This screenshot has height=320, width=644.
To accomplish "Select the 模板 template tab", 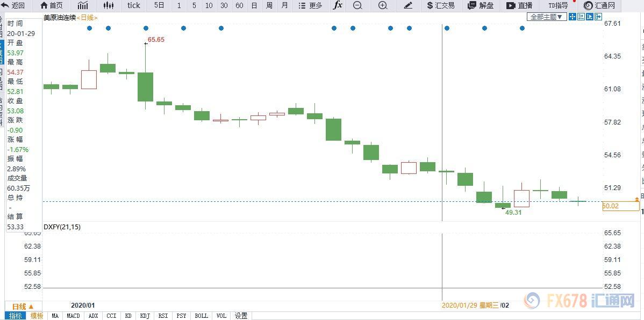I will coord(37,316).
